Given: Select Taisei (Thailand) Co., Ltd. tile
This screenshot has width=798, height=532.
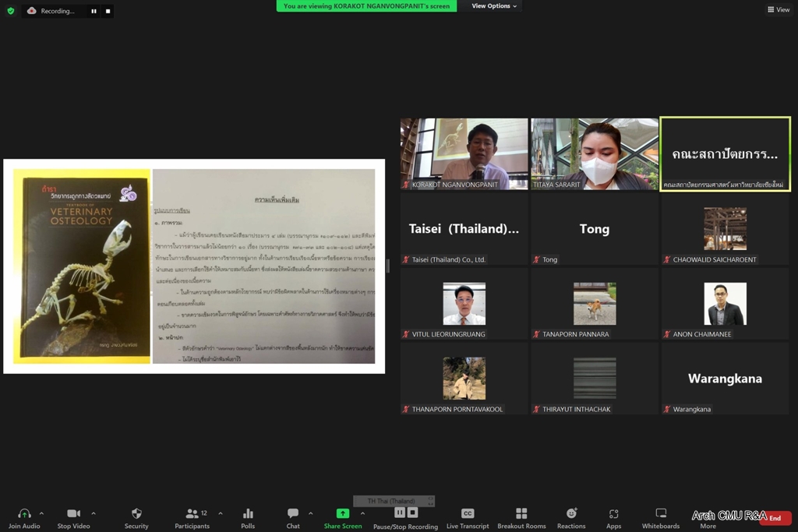Looking at the screenshot, I should (464, 229).
